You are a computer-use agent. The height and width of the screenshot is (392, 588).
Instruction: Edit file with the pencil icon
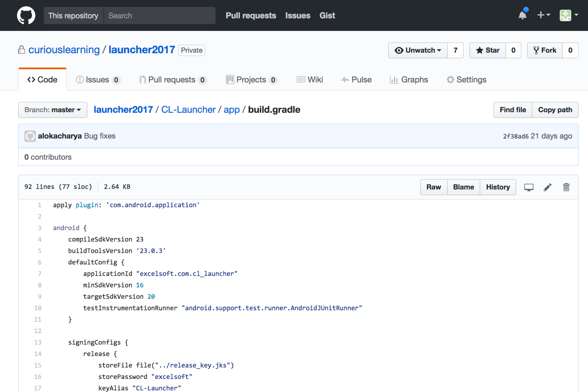548,187
